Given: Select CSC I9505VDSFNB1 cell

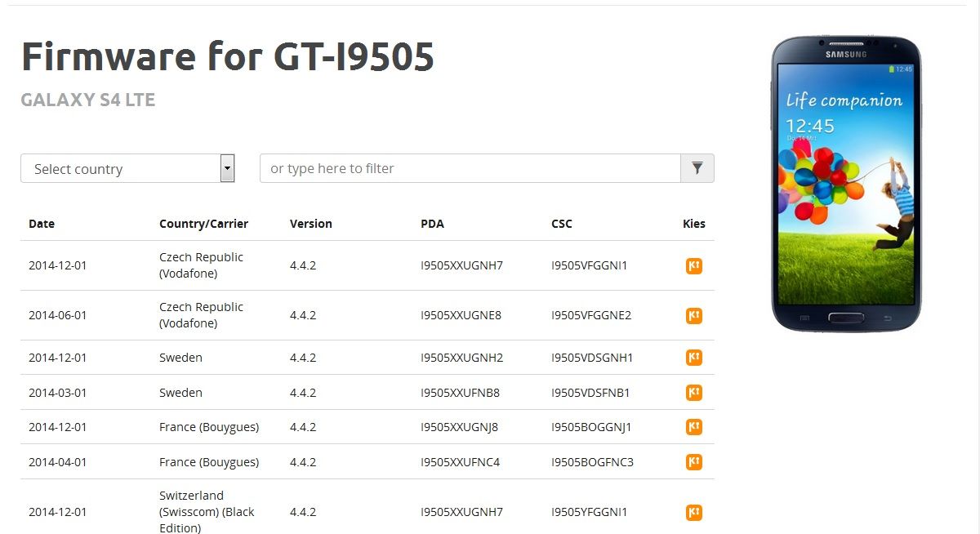Looking at the screenshot, I should click(590, 393).
